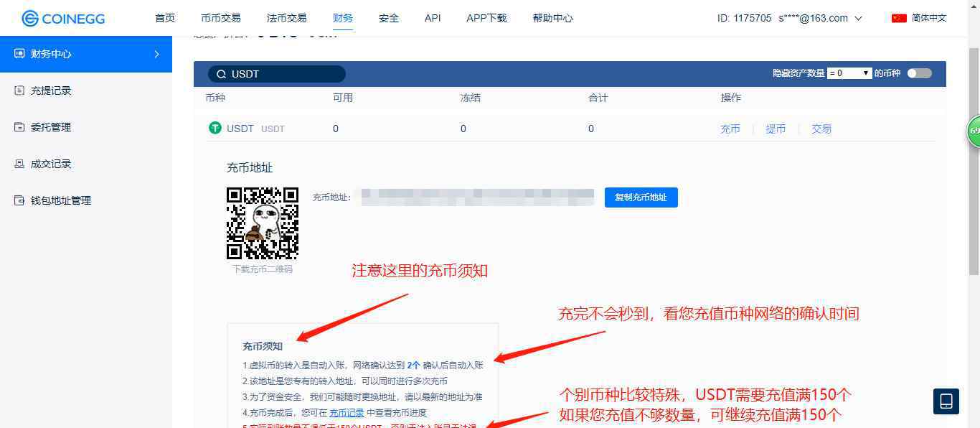Click the 充币须知 heading

[x=263, y=346]
